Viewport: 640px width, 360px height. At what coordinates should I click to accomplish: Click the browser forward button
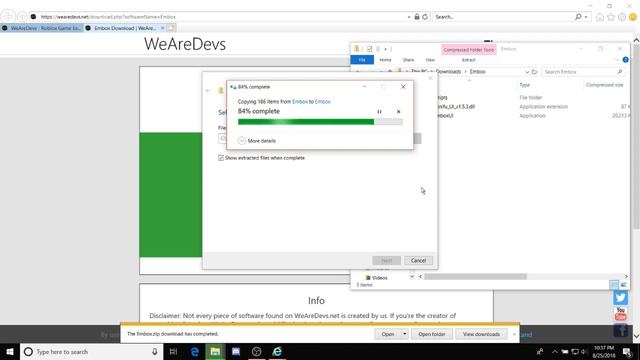pyautogui.click(x=22, y=17)
